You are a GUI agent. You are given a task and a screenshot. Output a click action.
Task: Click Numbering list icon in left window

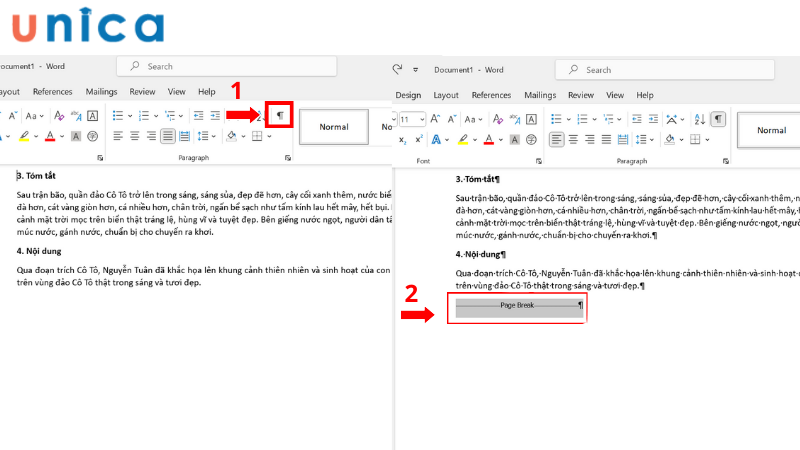point(144,116)
